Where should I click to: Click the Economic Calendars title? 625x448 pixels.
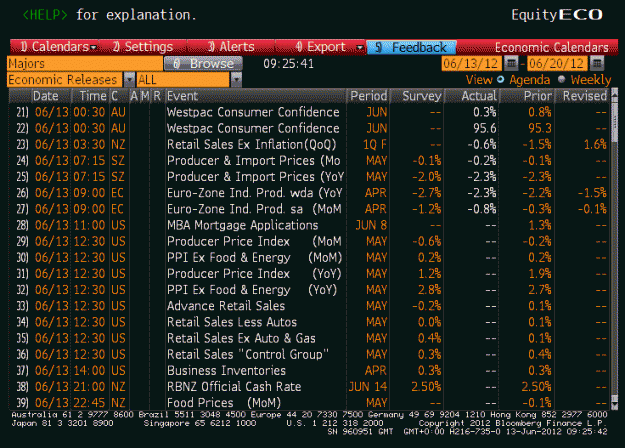point(551,47)
